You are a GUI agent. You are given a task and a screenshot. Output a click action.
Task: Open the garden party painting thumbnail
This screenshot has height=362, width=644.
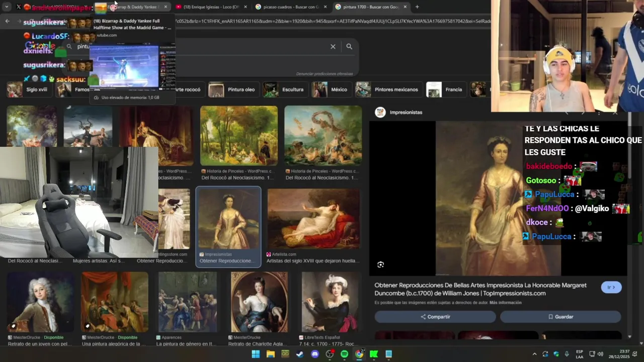[x=239, y=135]
